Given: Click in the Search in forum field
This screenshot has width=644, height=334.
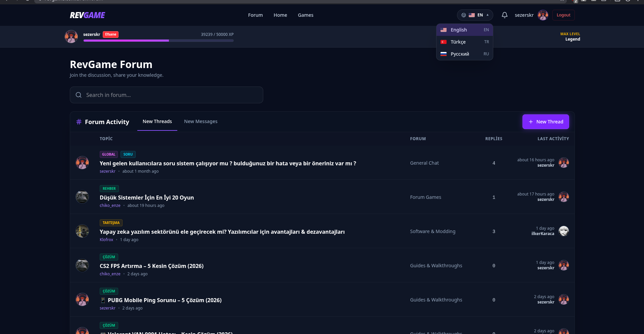Looking at the screenshot, I should [x=167, y=95].
